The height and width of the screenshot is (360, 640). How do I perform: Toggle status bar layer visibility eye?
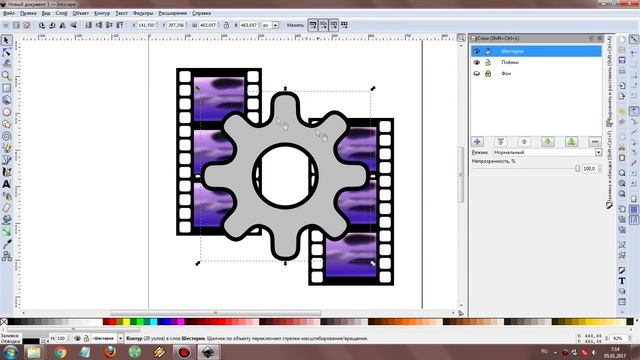click(x=77, y=339)
